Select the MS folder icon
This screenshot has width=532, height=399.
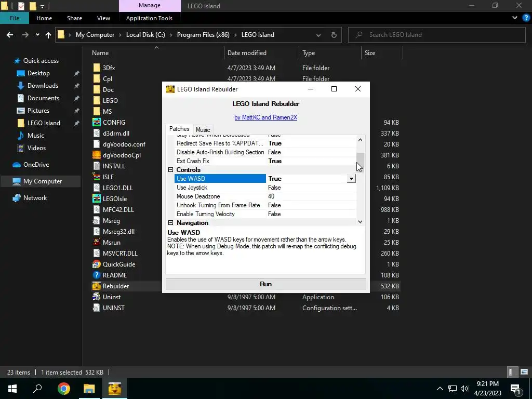[x=97, y=111]
